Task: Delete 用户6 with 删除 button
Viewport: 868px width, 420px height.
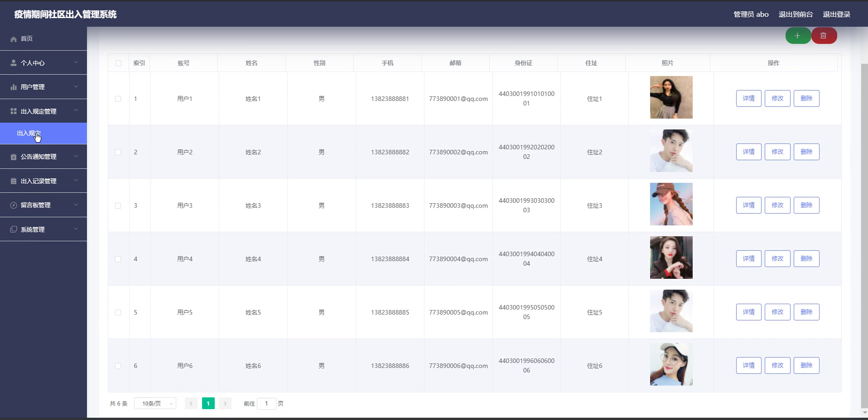Action: point(806,365)
